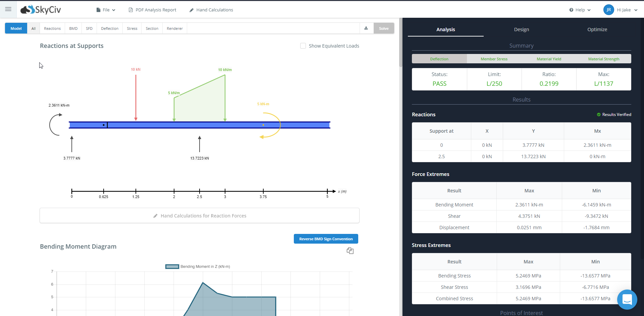Click the 0.2199 ratio value
Viewport: 644px width, 316px height.
[549, 84]
